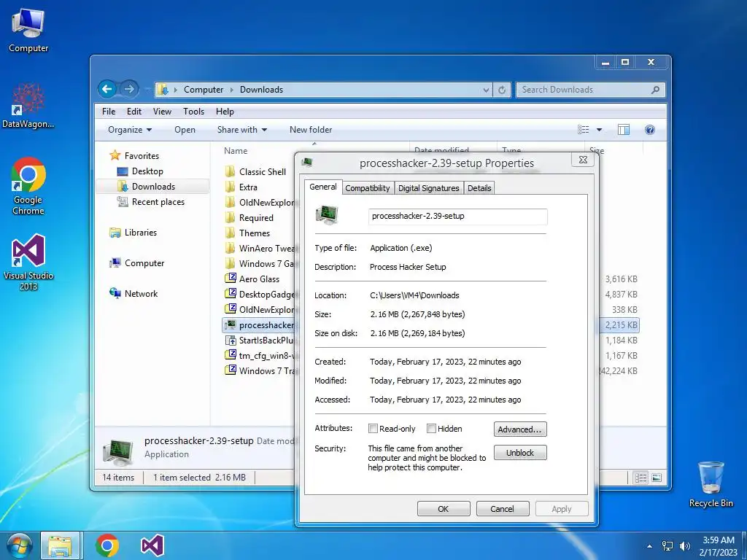Select the StartIsBackPlus file

coord(259,340)
